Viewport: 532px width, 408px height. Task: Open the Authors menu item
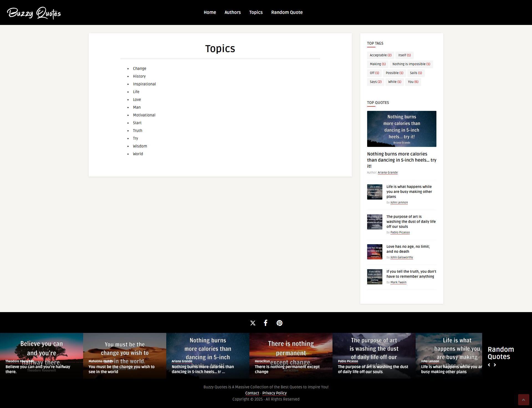coord(232,12)
